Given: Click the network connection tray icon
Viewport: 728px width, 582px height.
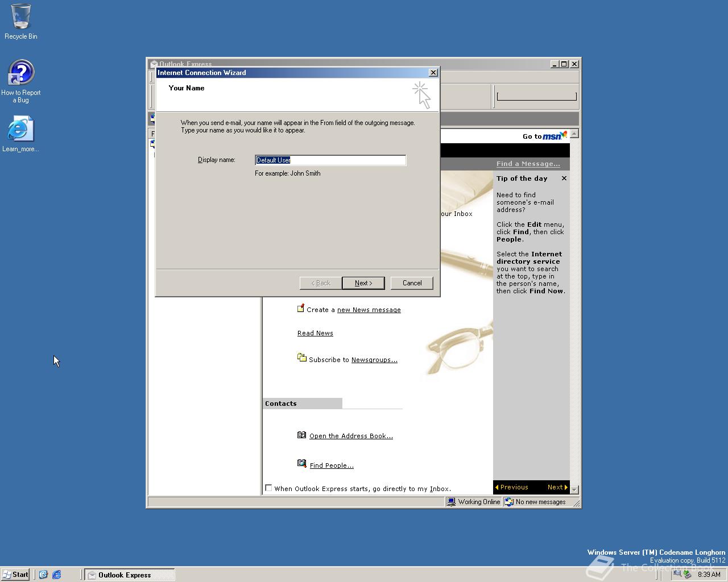Looking at the screenshot, I should click(x=677, y=574).
